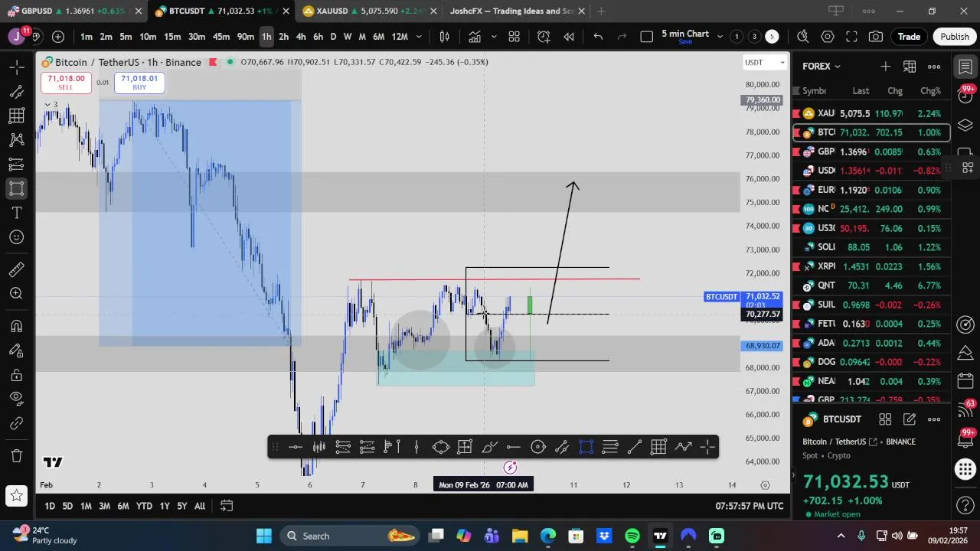Click the BUY 71,018.01 button
This screenshot has width=980, height=551.
(x=139, y=83)
